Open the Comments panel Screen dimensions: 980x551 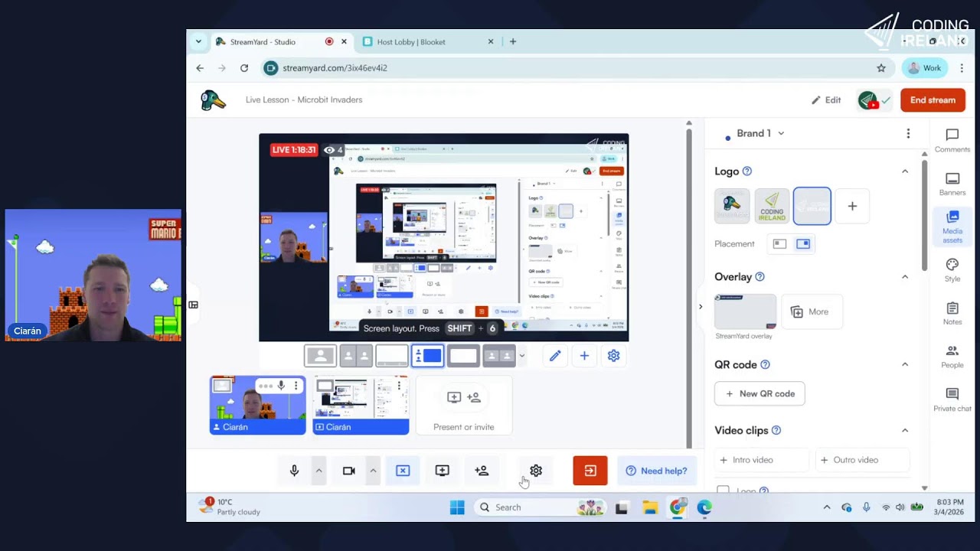tap(952, 141)
